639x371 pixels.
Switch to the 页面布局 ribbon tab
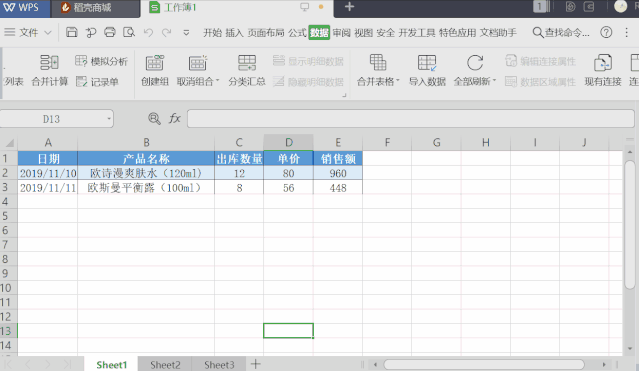(266, 33)
